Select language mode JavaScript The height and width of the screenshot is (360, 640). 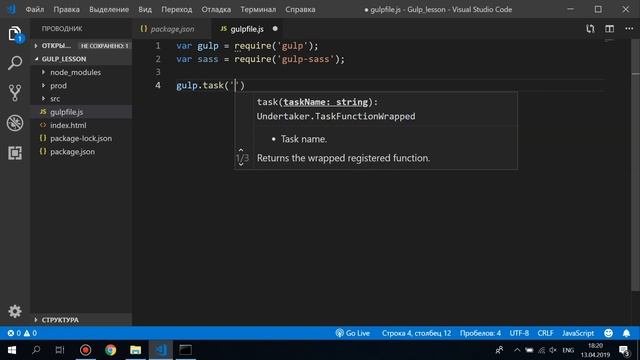[578, 333]
